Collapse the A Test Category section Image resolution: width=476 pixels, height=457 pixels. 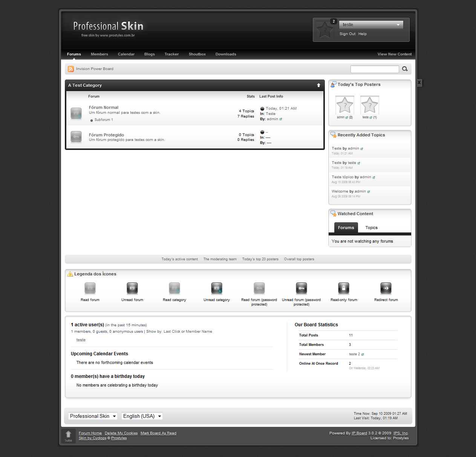tap(318, 85)
